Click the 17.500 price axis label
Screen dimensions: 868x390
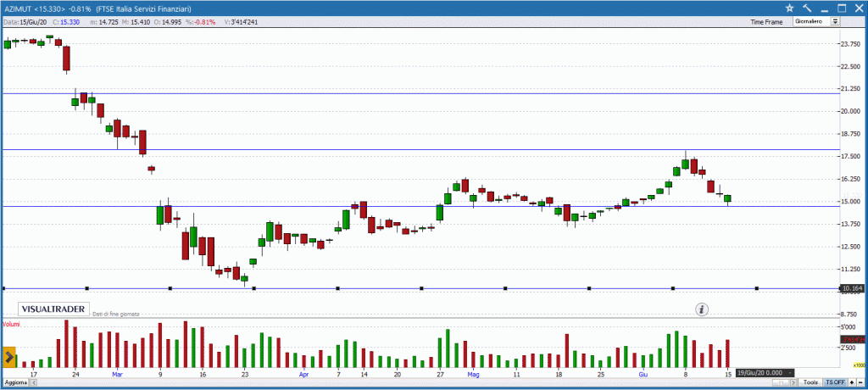[853, 157]
